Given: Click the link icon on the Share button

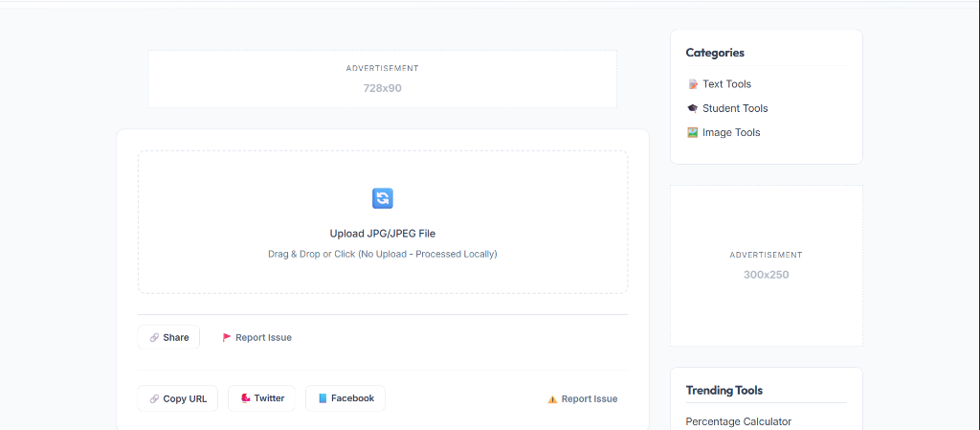Looking at the screenshot, I should click(x=154, y=337).
